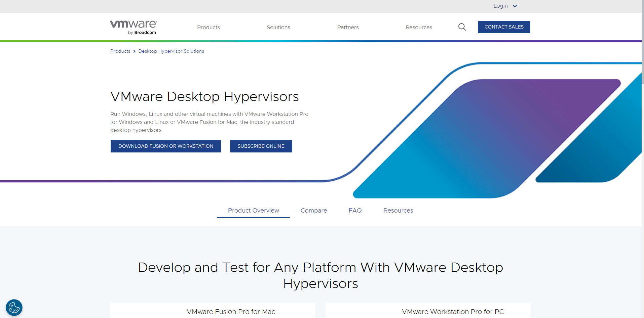Switch to the Resources section tab
Image resolution: width=644 pixels, height=318 pixels.
tap(398, 211)
